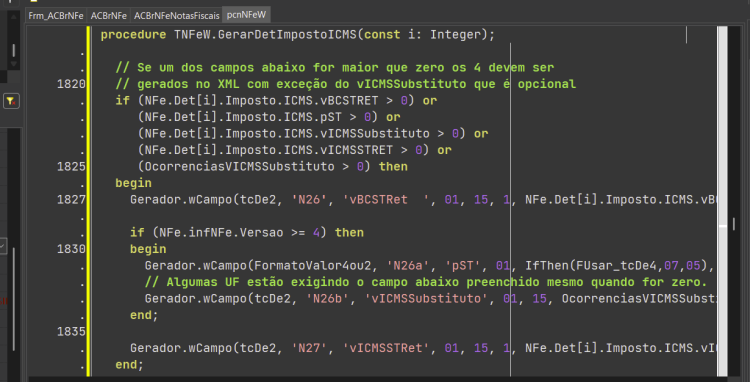Click the string 'N26a' in code
Viewport: 750px width, 382px height.
point(408,265)
